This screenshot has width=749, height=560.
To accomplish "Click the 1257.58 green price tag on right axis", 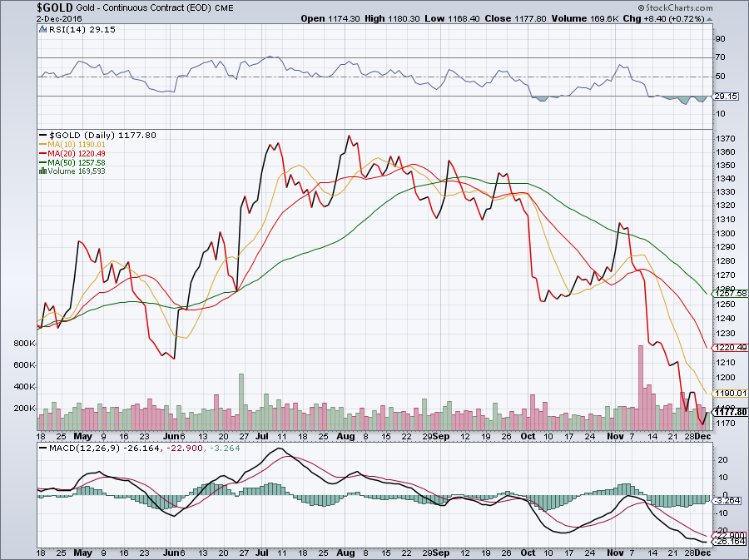I will [731, 293].
